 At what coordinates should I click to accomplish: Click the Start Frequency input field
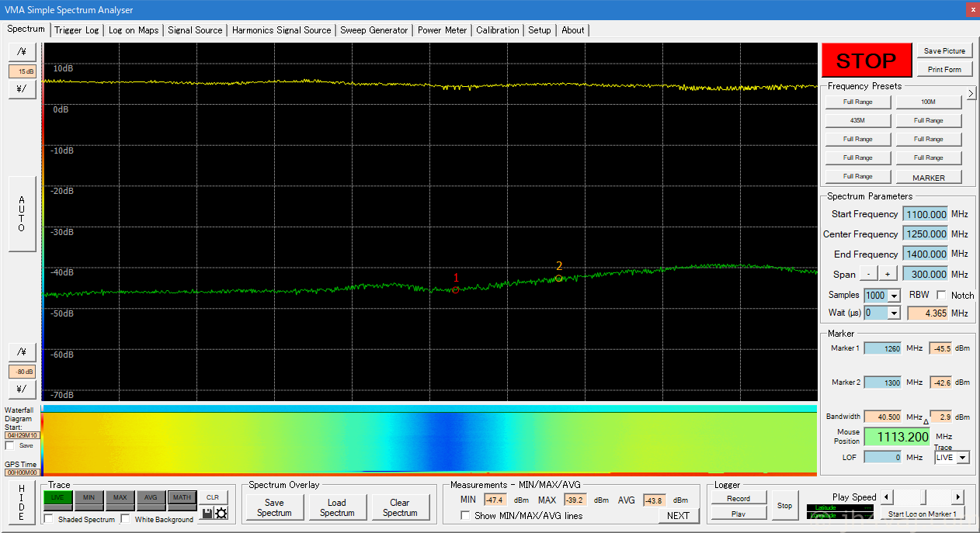pyautogui.click(x=925, y=214)
